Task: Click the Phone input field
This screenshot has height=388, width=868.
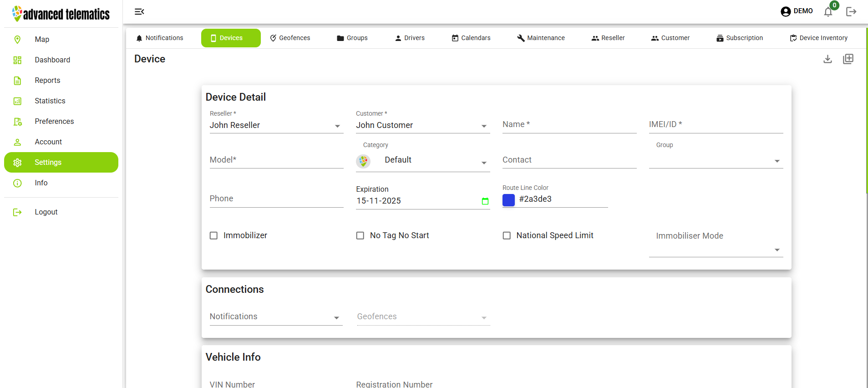Action: 276,199
